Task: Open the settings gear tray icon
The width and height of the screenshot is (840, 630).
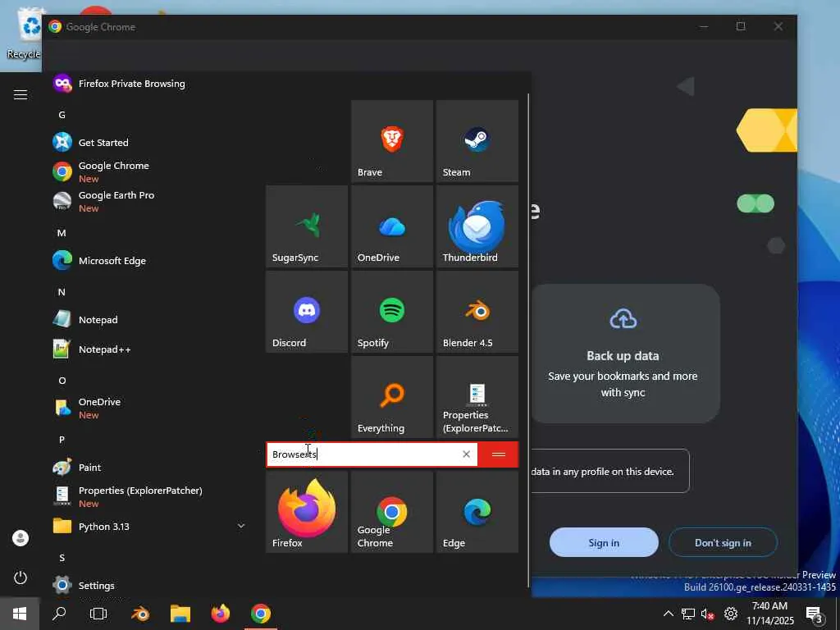Action: point(731,614)
